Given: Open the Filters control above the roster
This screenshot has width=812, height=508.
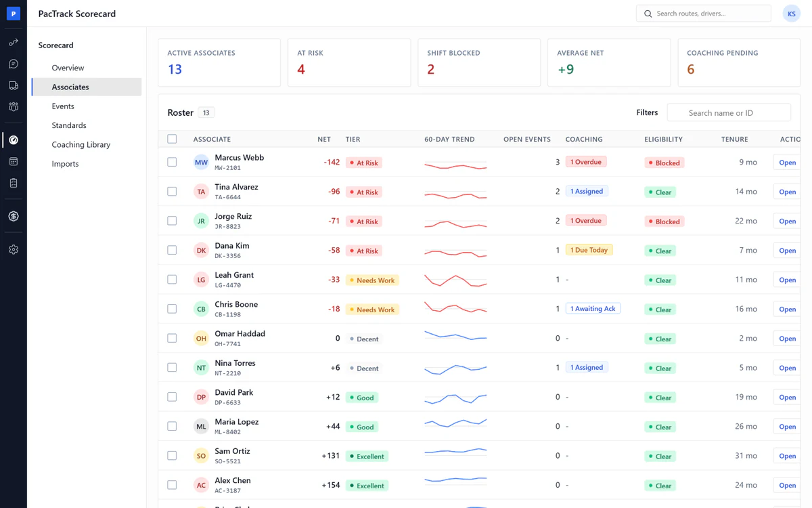Looking at the screenshot, I should (x=647, y=112).
